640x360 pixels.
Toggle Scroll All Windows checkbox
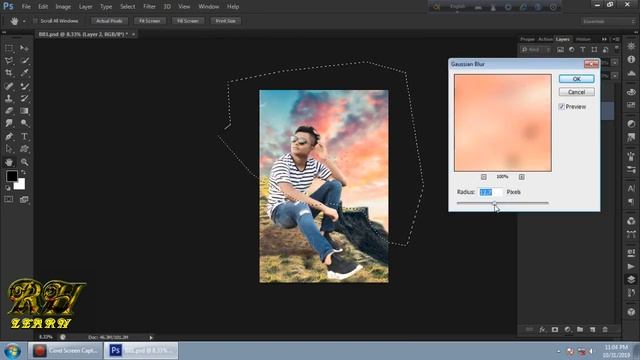[36, 21]
